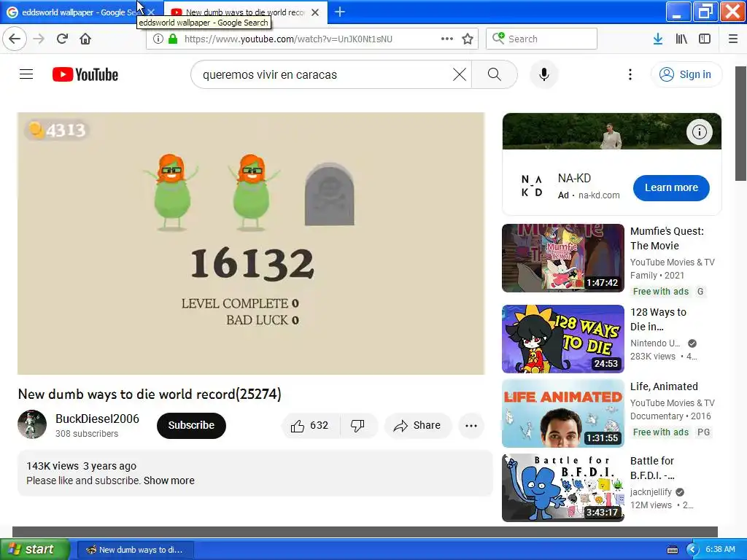Open the Life, Animated title link
The height and width of the screenshot is (560, 747).
pos(664,386)
